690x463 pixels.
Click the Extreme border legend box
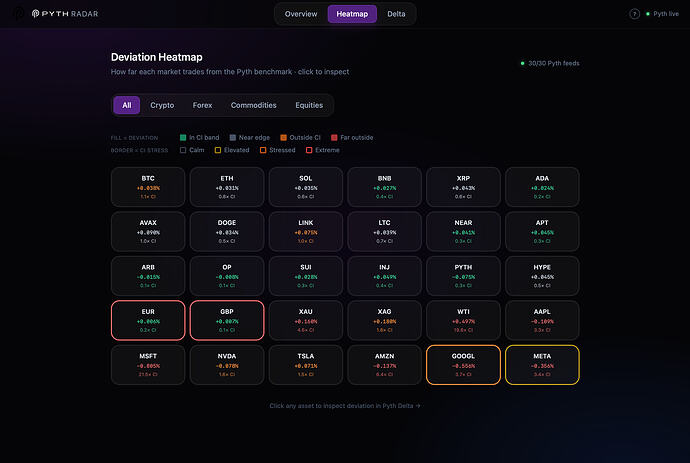click(309, 150)
